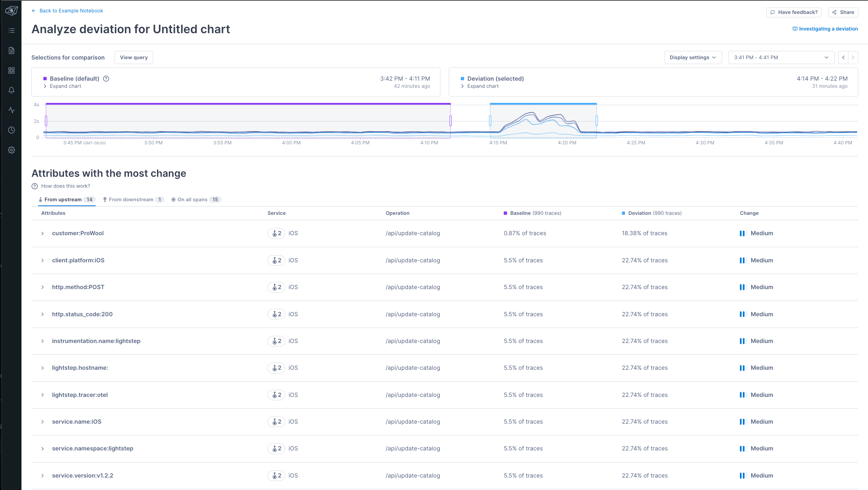Go to the previous time range arrow
Image resolution: width=868 pixels, height=490 pixels.
[844, 58]
